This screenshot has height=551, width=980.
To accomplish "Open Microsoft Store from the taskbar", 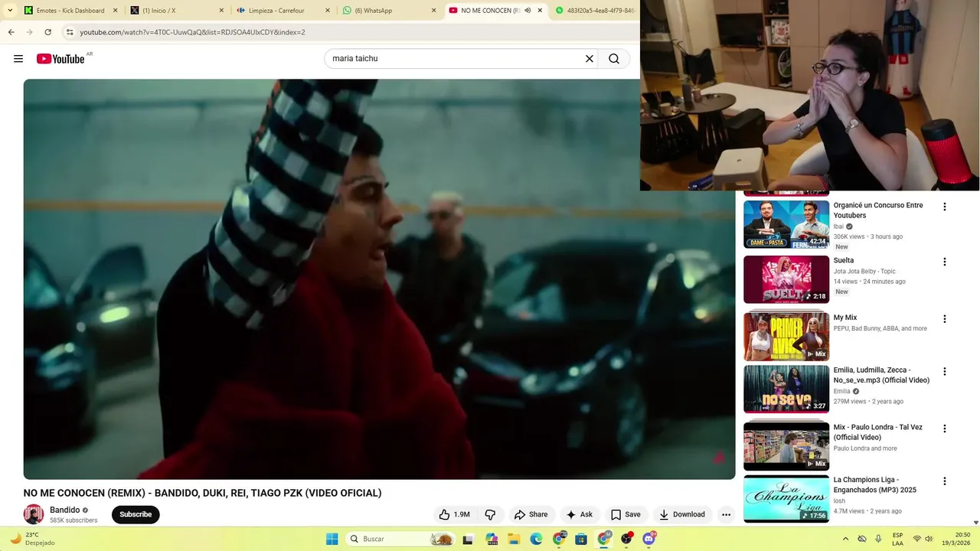I will click(x=582, y=539).
